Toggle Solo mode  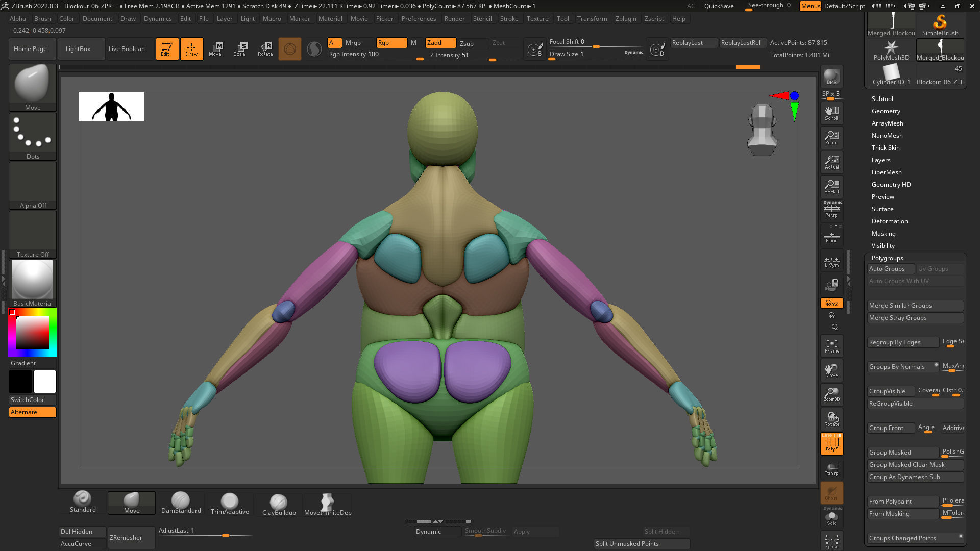pyautogui.click(x=831, y=518)
